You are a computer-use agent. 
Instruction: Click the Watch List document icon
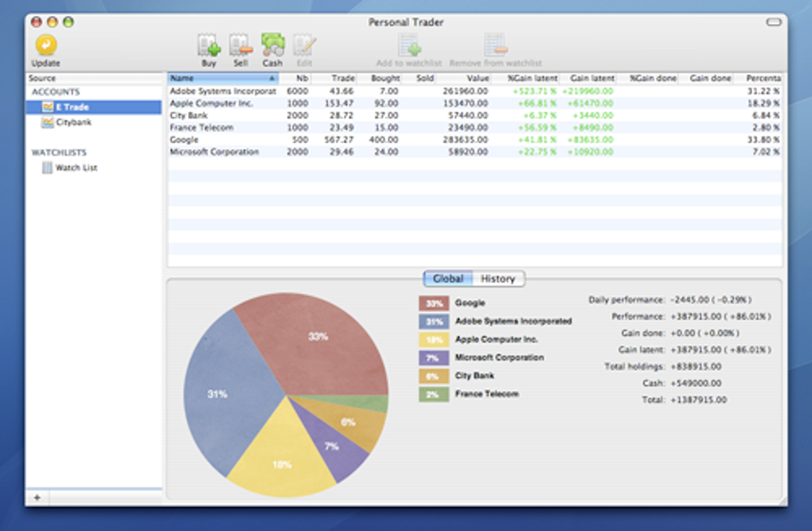click(x=47, y=168)
